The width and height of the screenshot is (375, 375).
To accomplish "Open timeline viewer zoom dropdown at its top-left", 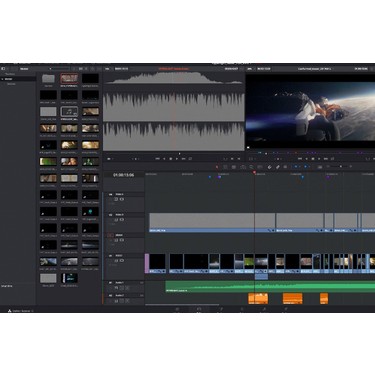I will [x=250, y=69].
